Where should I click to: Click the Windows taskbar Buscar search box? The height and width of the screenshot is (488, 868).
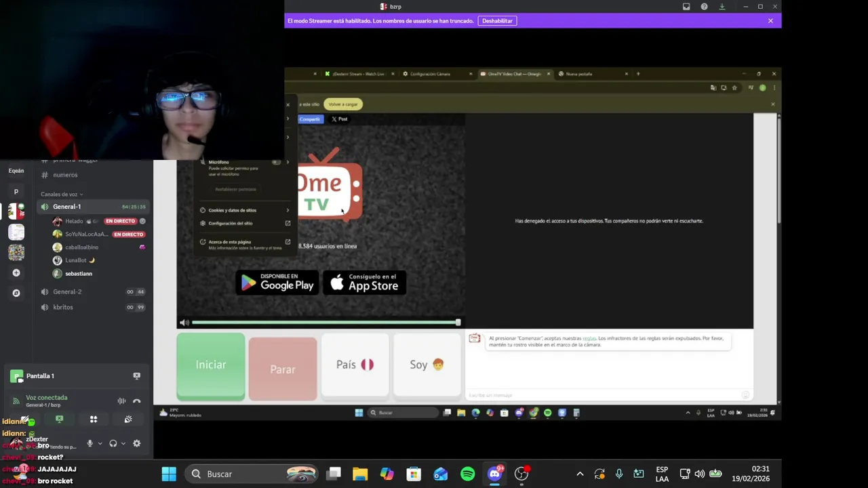coord(251,474)
